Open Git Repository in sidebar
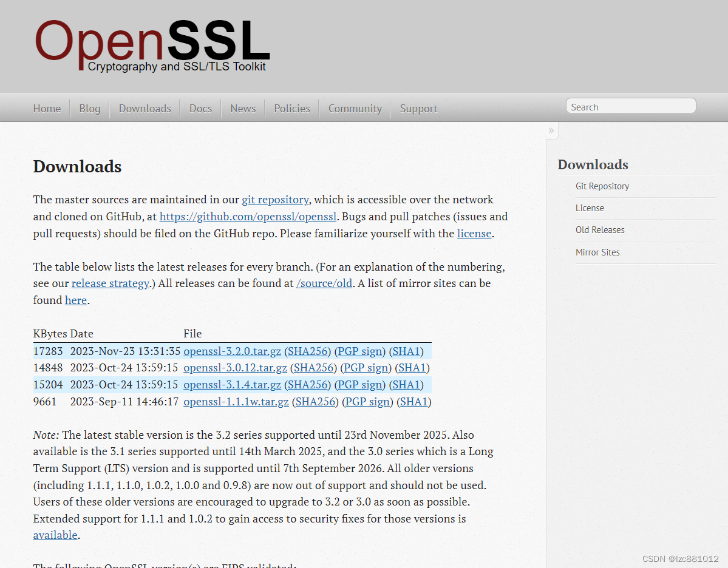The image size is (728, 568). [x=602, y=186]
